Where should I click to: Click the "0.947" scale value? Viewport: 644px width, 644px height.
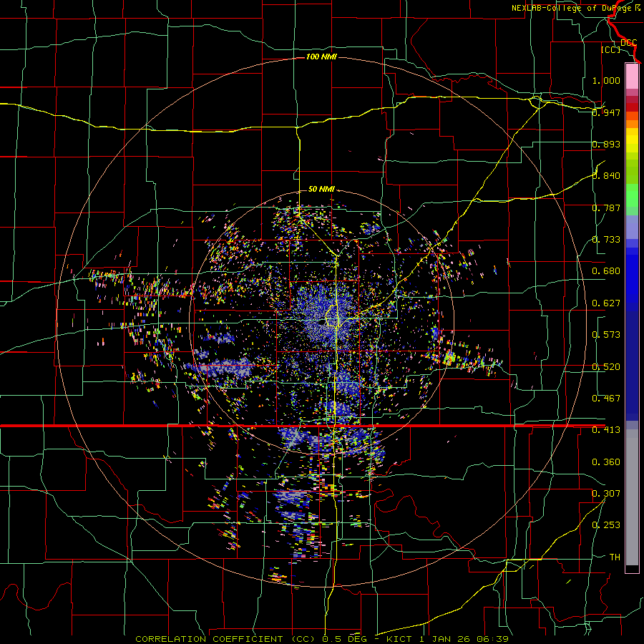point(606,112)
